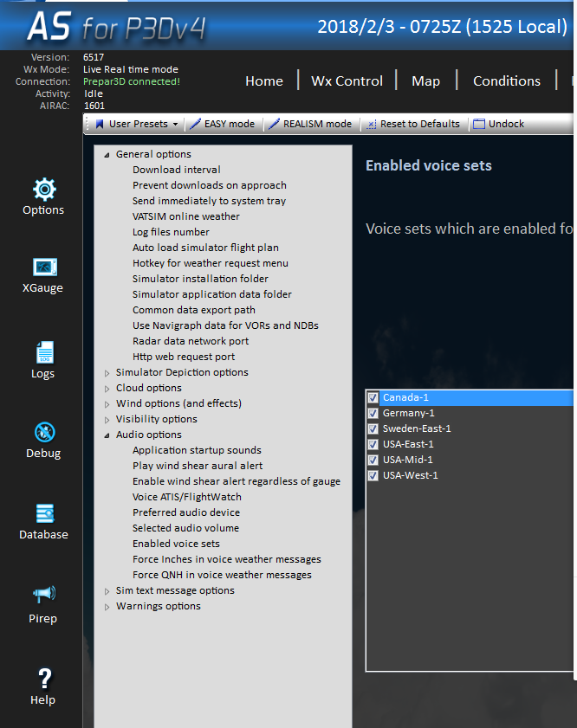577x728 pixels.
Task: Toggle the Germany-1 voice set checkbox
Action: (373, 413)
